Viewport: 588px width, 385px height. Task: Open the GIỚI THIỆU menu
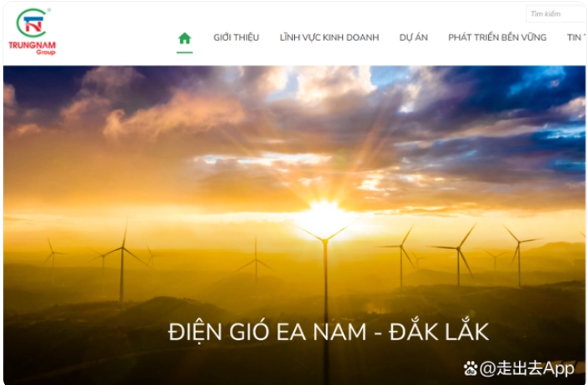(236, 37)
